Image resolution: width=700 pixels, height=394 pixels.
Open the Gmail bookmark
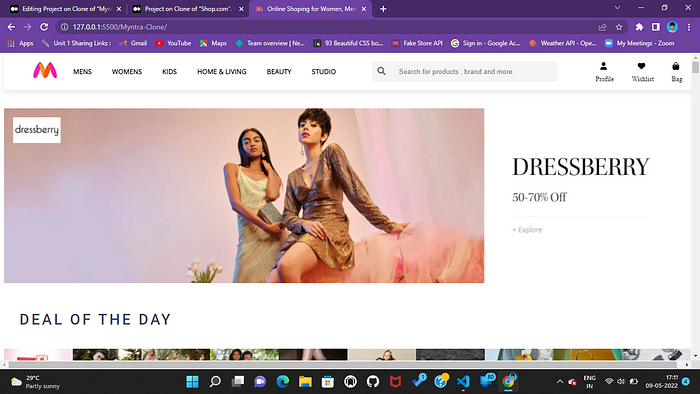(133, 43)
